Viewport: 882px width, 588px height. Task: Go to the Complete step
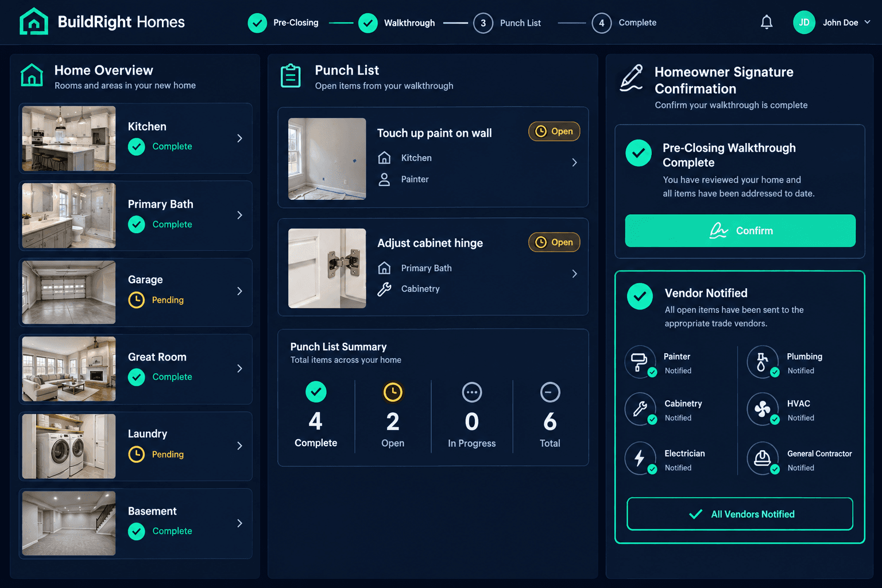tap(624, 23)
